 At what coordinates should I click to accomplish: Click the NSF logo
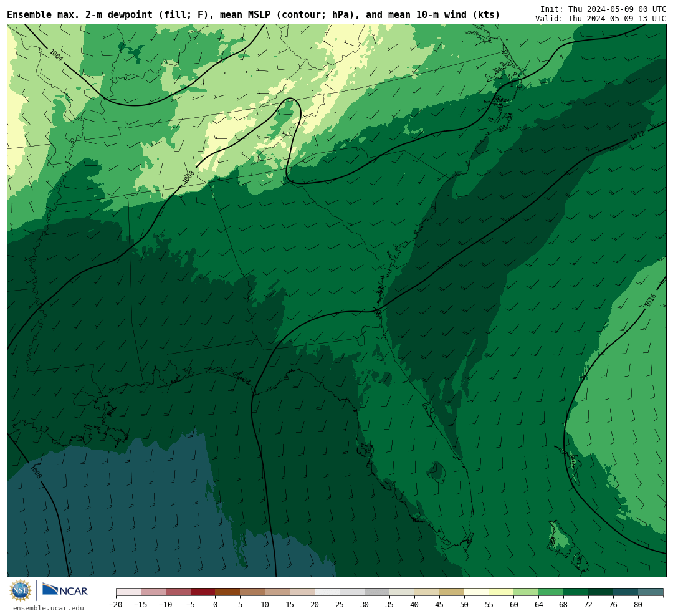(21, 590)
